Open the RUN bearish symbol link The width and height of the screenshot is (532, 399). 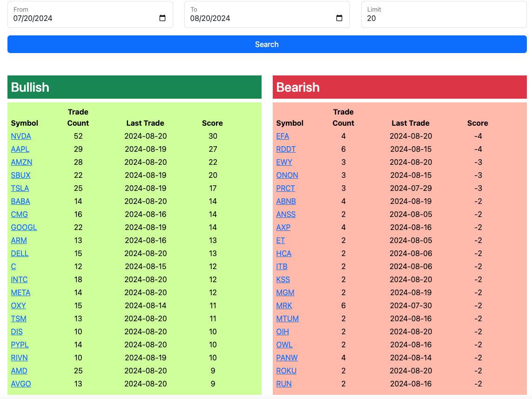pyautogui.click(x=284, y=384)
